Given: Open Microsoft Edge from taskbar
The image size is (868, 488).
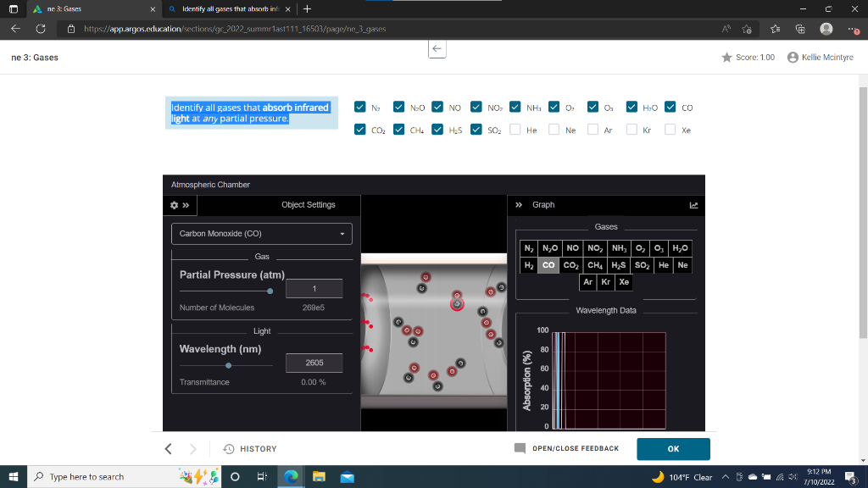Looking at the screenshot, I should [x=291, y=476].
